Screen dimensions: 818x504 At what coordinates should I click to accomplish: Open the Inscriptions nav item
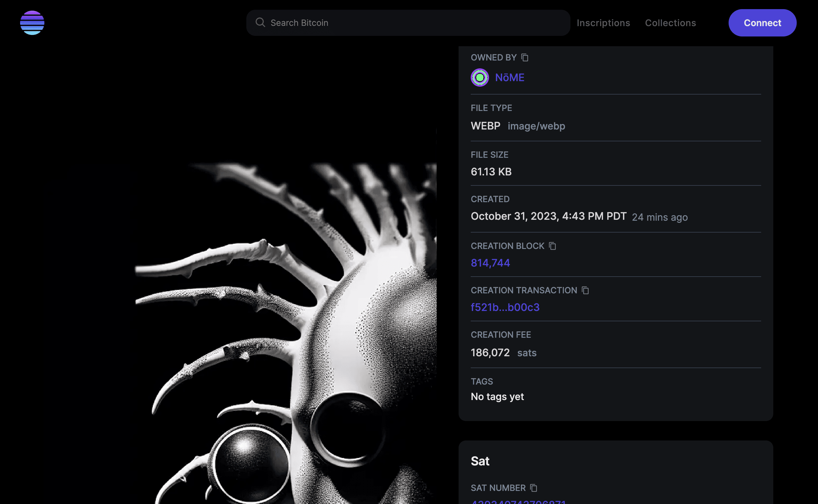tap(603, 23)
